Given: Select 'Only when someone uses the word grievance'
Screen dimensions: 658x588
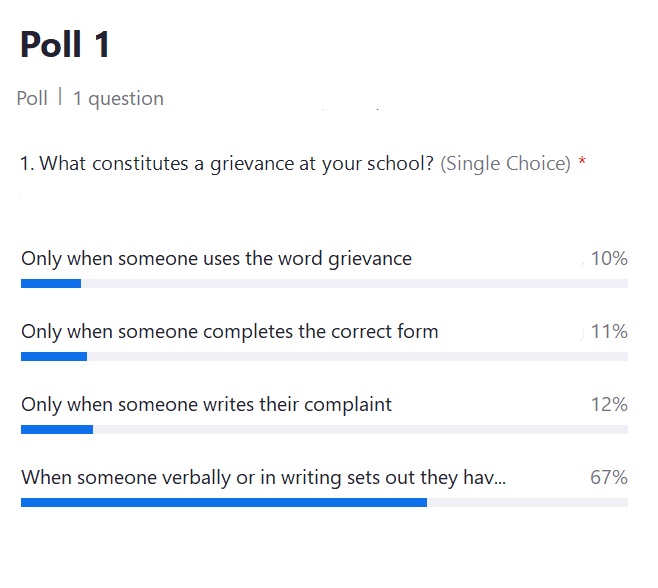Looking at the screenshot, I should coord(217,259).
